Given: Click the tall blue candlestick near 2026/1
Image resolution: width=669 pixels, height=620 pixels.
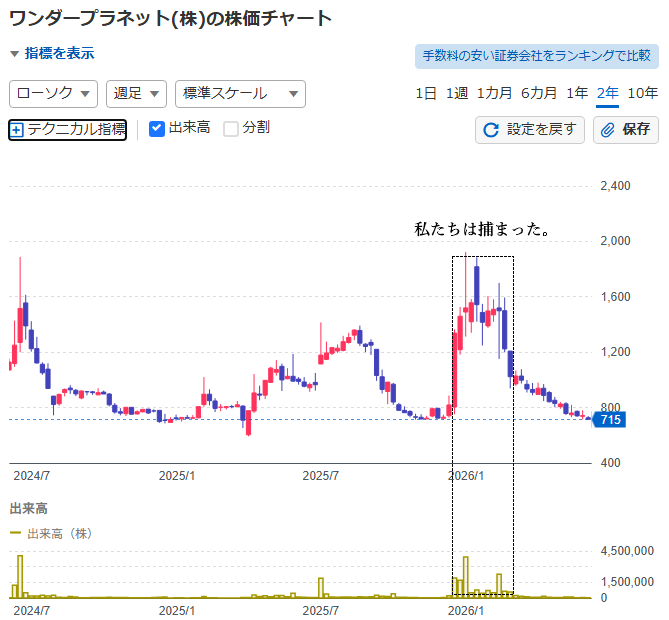Looking at the screenshot, I should pyautogui.click(x=477, y=285).
